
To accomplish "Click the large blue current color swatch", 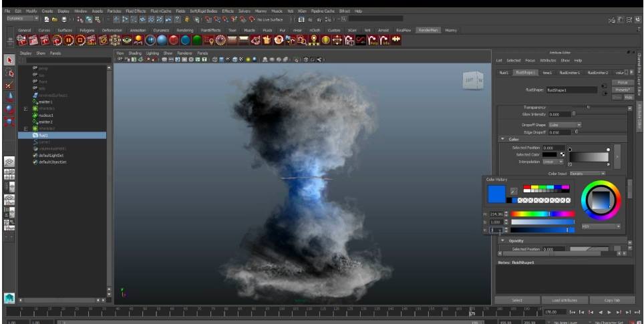I will pyautogui.click(x=496, y=194).
